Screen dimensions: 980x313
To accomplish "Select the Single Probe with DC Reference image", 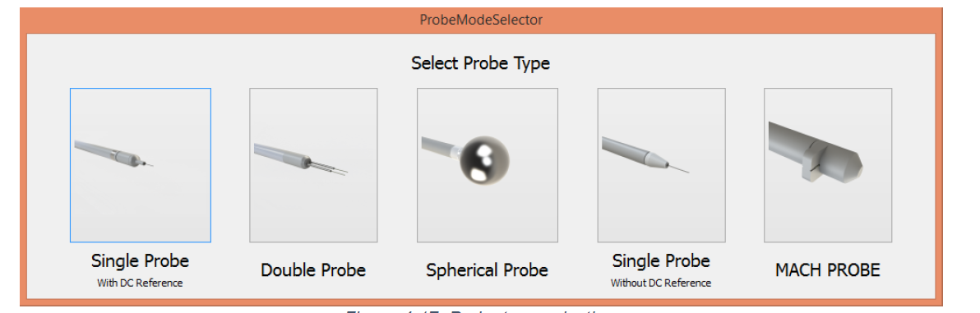I will [x=140, y=165].
